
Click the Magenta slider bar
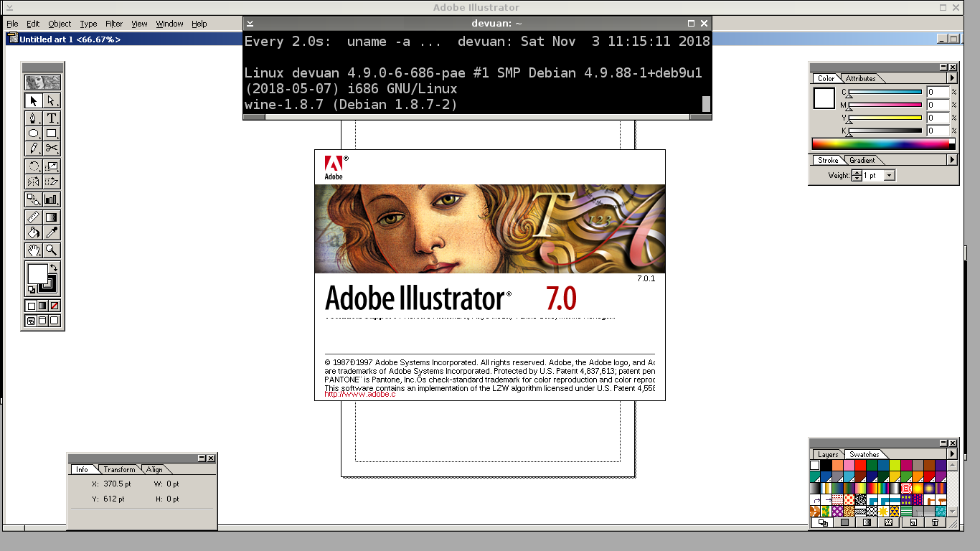886,105
